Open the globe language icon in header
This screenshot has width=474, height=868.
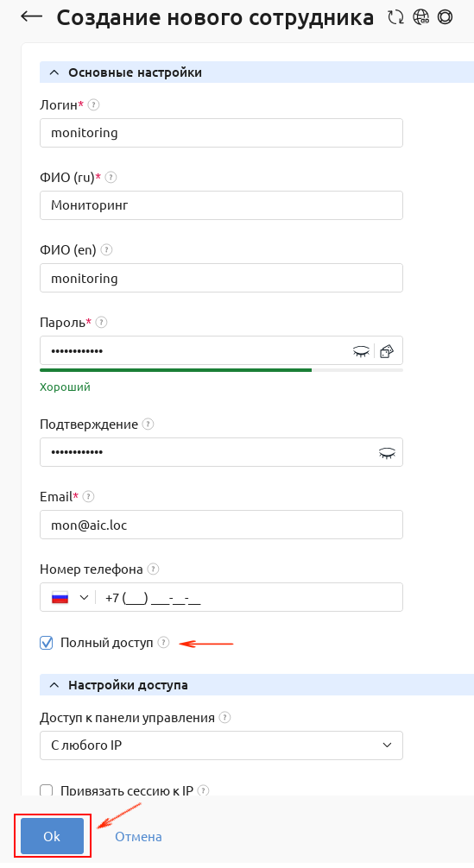coord(420,17)
